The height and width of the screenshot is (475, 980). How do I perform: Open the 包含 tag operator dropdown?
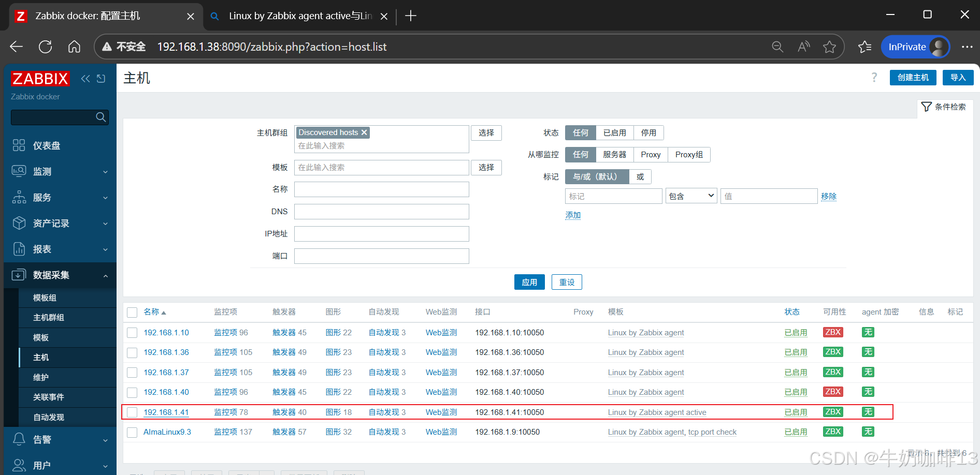[691, 196]
